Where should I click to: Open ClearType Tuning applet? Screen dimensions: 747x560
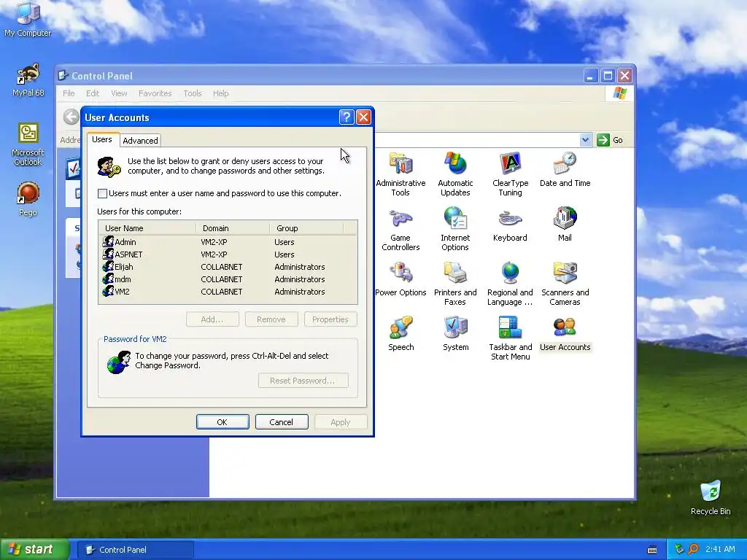point(510,174)
